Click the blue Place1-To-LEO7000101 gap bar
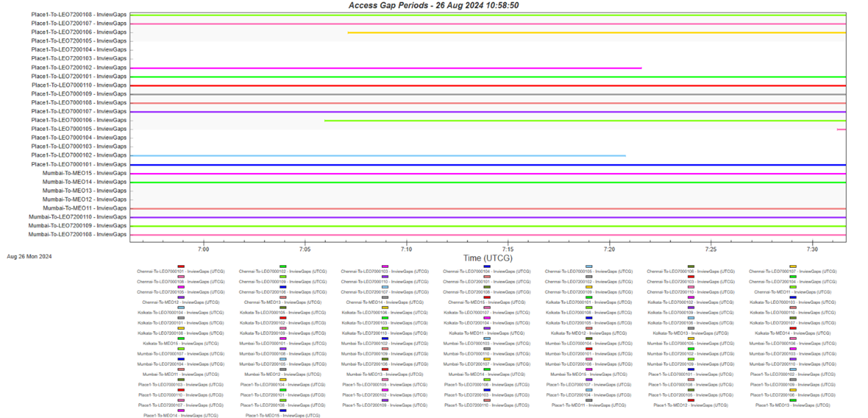 click(487, 165)
